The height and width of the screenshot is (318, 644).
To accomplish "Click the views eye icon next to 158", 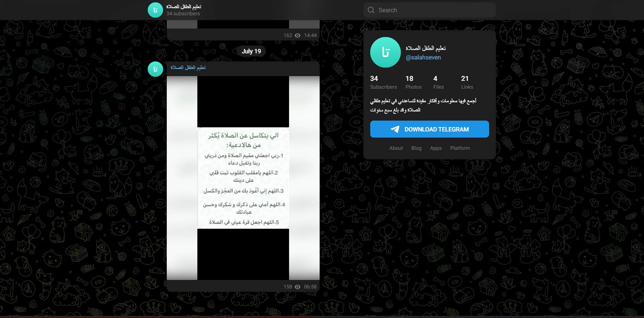I will [x=298, y=287].
